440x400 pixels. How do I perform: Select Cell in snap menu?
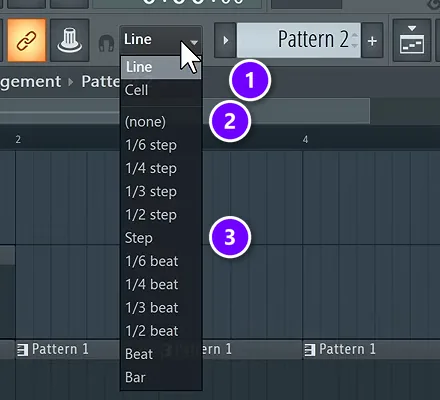(x=161, y=90)
